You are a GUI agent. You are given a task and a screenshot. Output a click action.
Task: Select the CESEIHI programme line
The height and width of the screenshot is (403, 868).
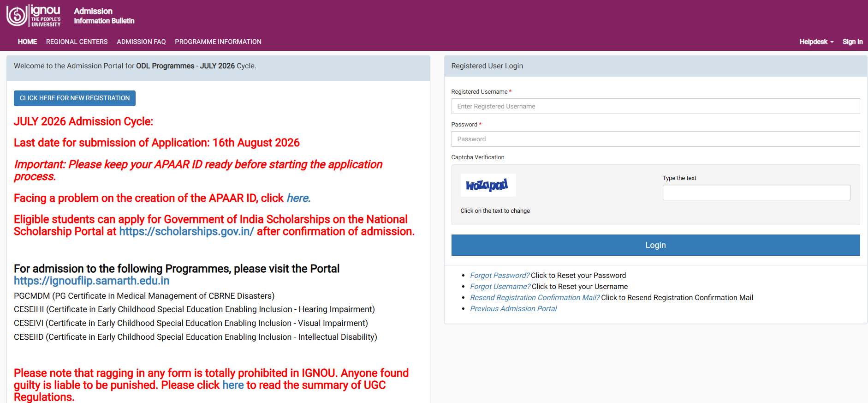point(194,309)
